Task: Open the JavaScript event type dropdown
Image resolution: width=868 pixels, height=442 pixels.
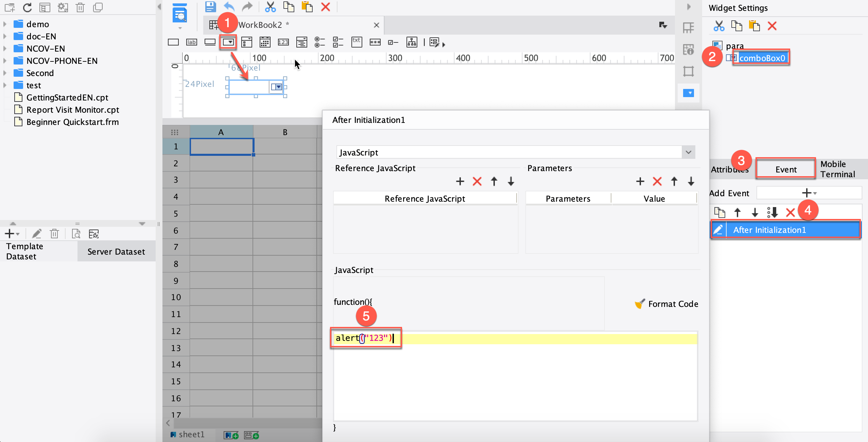Action: click(688, 152)
